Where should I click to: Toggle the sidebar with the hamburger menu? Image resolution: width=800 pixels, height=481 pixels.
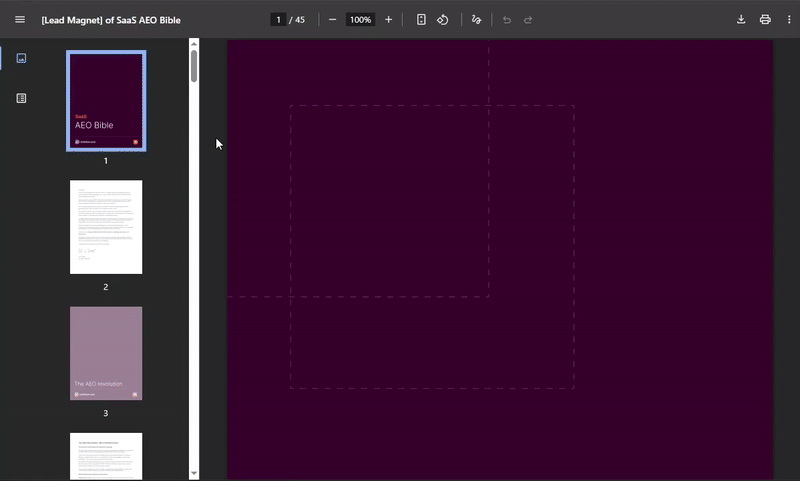point(20,20)
